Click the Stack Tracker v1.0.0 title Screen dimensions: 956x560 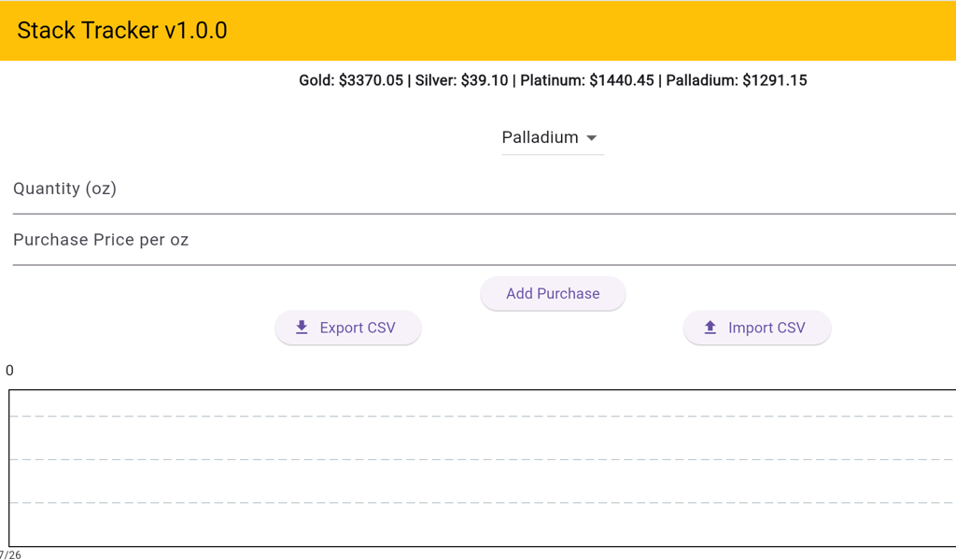tap(122, 31)
